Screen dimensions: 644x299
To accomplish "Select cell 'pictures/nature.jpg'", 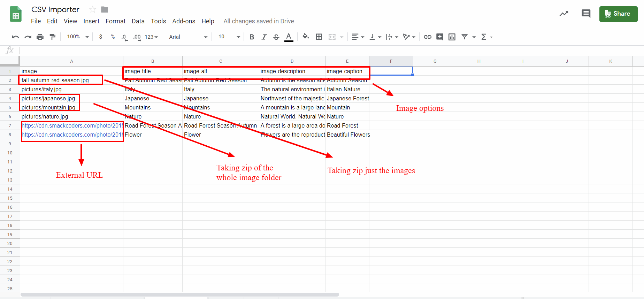I will [x=71, y=116].
